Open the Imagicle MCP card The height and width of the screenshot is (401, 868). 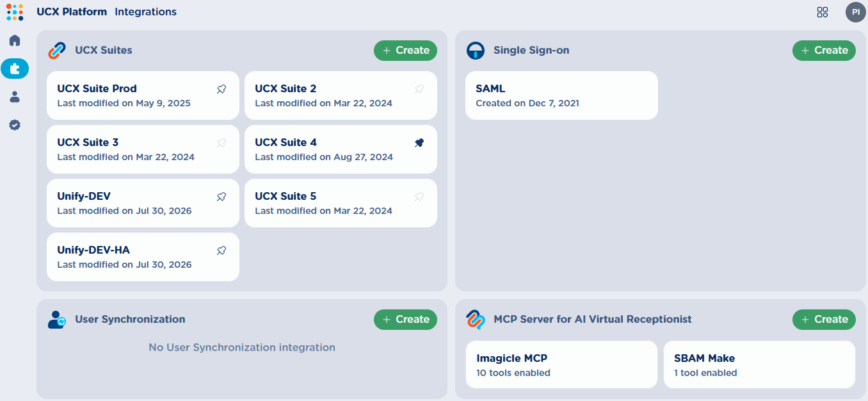(x=561, y=364)
